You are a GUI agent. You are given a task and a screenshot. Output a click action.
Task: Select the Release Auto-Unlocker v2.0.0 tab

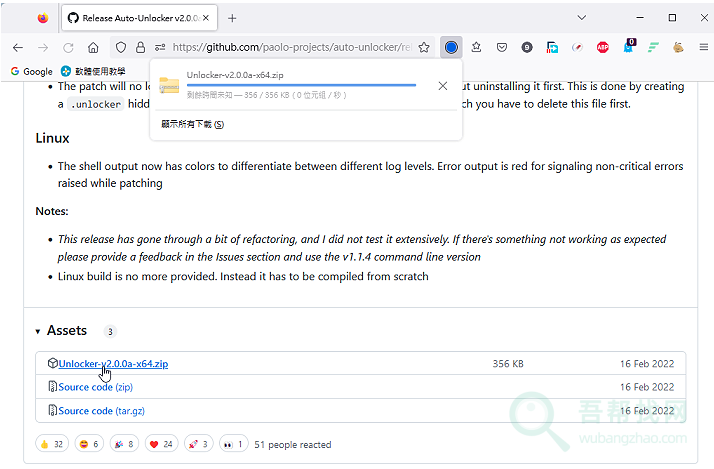[x=139, y=18]
